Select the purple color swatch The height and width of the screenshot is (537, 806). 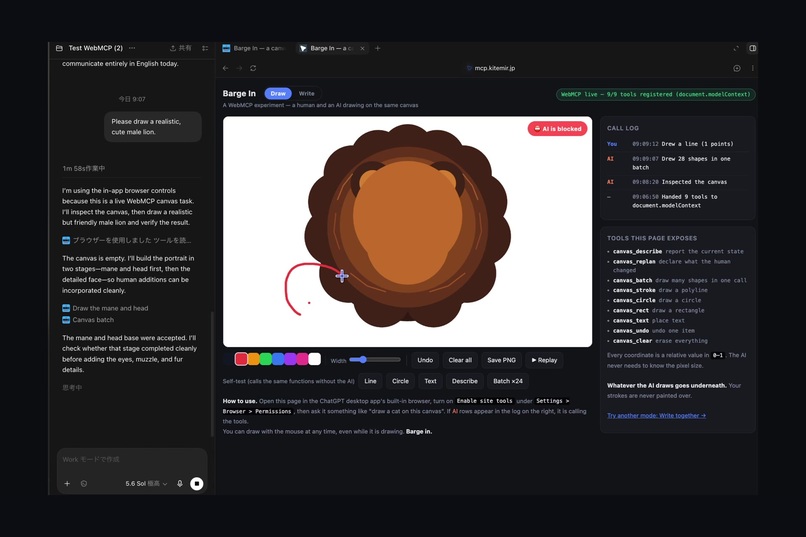point(290,359)
